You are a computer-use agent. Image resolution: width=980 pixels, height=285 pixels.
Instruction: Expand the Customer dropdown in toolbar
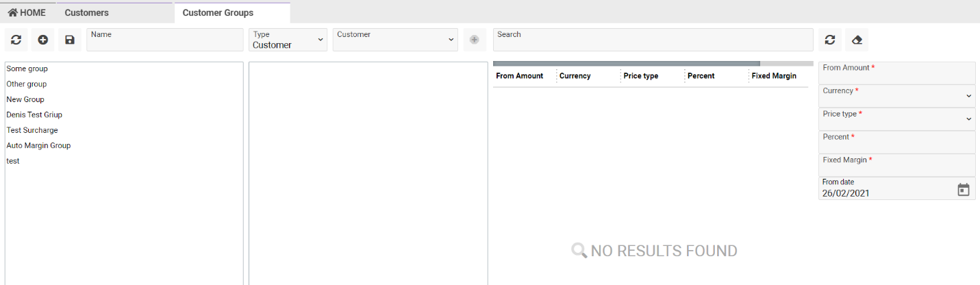394,40
